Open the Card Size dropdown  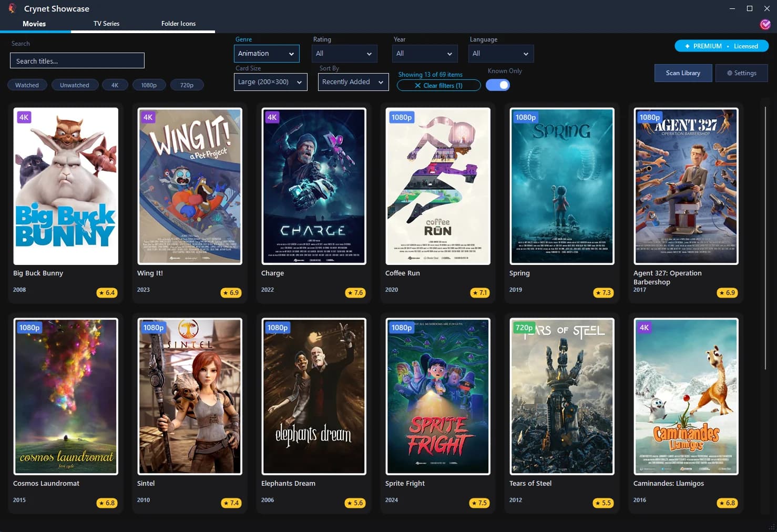pos(271,81)
